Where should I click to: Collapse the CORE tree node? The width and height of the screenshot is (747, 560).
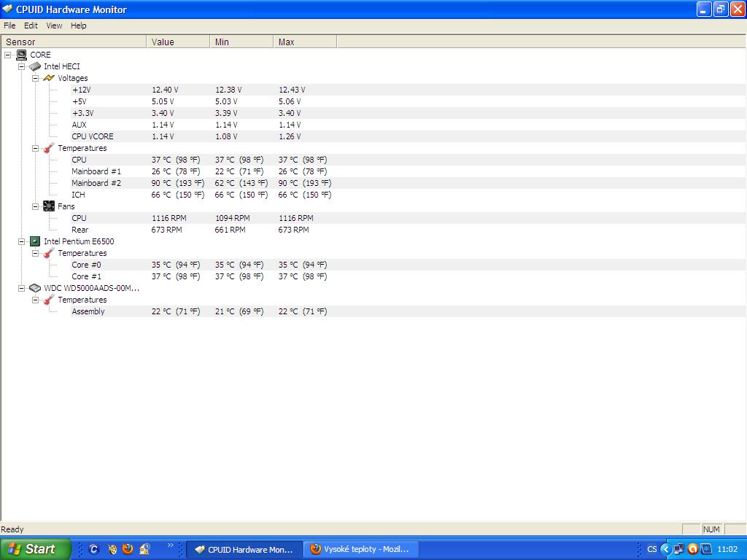pos(7,55)
